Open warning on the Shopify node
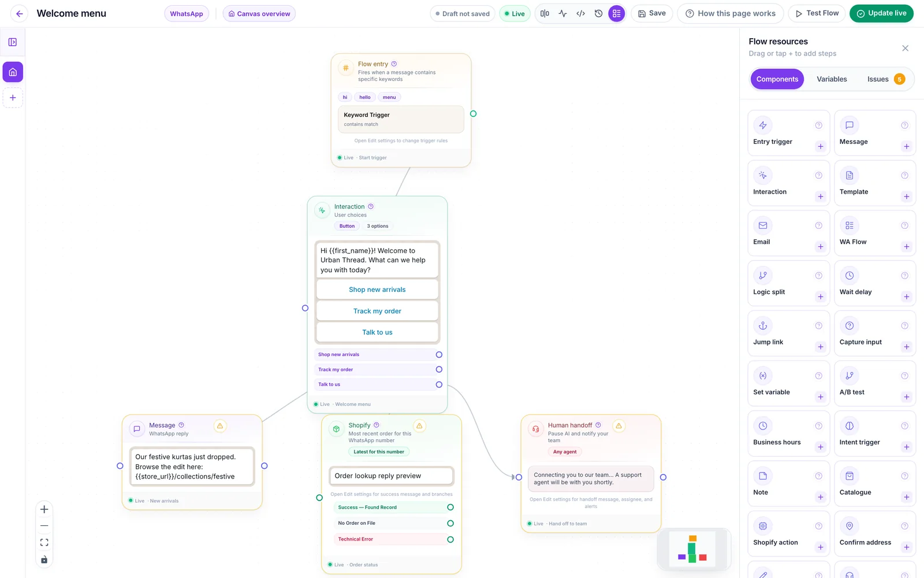Viewport: 924px width, 578px height. [420, 426]
